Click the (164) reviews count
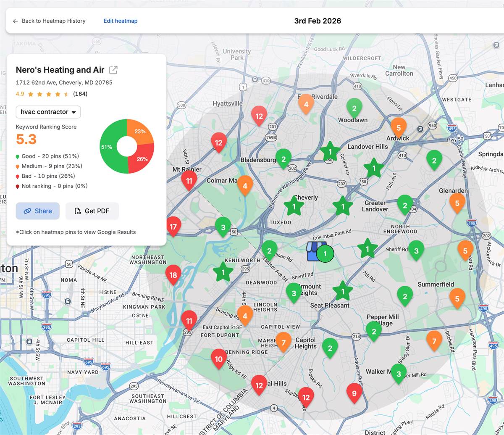The width and height of the screenshot is (504, 435). pyautogui.click(x=80, y=94)
